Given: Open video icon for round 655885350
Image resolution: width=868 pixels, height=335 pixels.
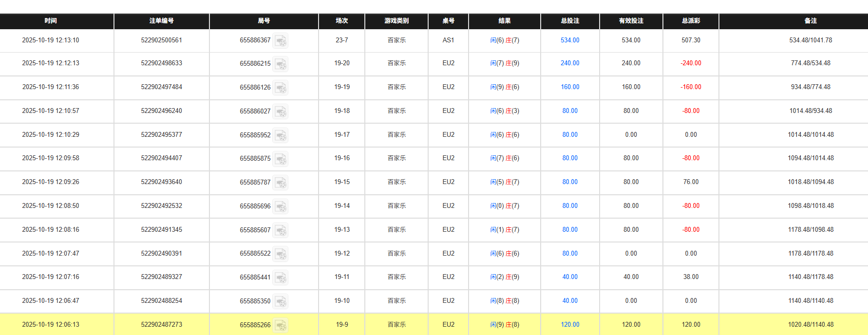Looking at the screenshot, I should [281, 301].
